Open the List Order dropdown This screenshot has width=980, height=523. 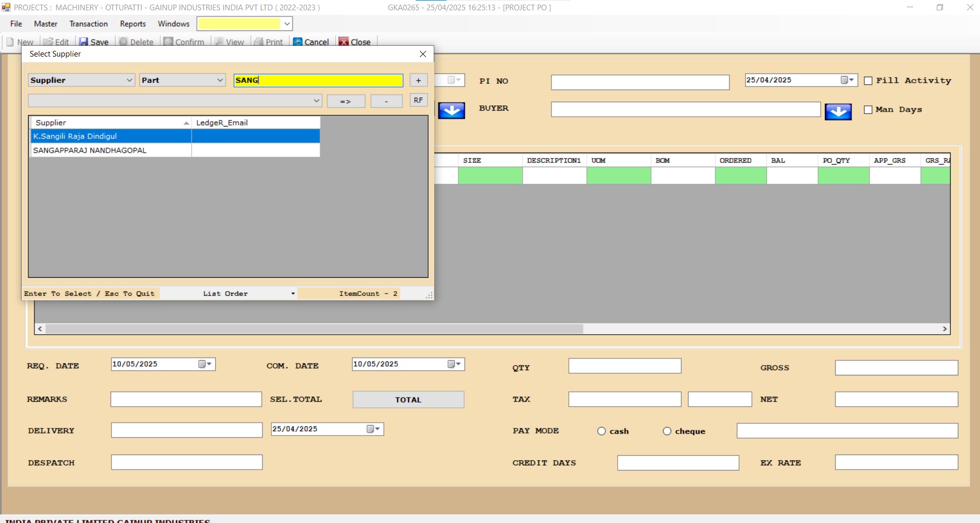[293, 294]
